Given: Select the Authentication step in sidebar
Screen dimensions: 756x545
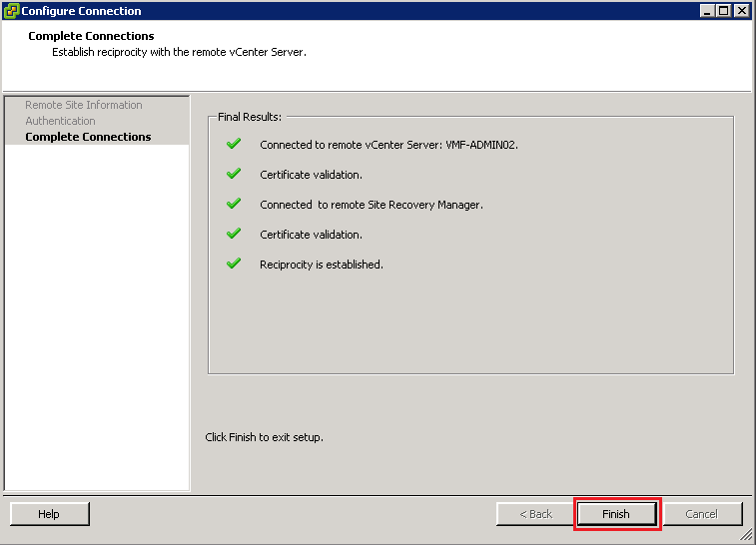Looking at the screenshot, I should click(x=60, y=121).
